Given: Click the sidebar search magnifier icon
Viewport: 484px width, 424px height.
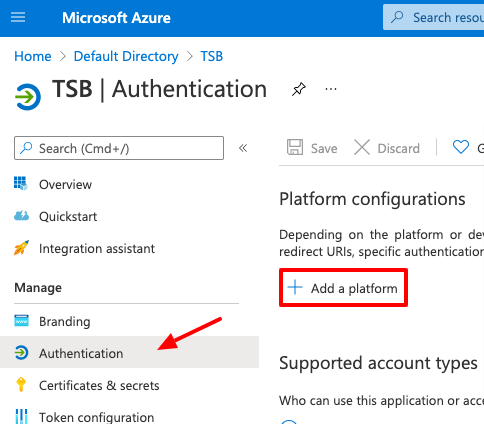Looking at the screenshot, I should (26, 148).
